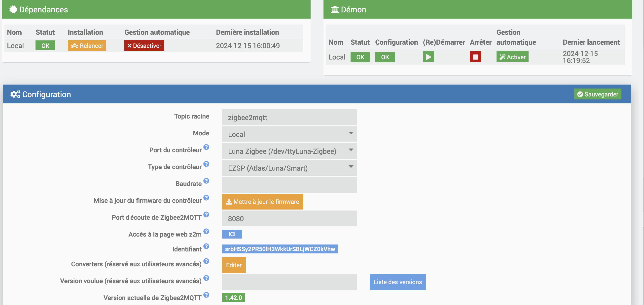Relaunch dependencies installation with Relancer

click(87, 46)
